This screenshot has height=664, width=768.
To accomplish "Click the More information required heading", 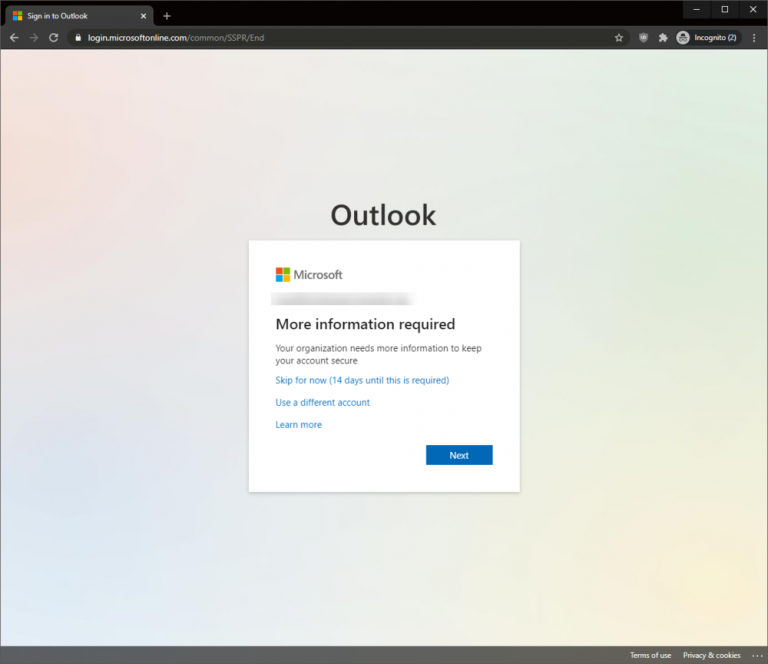I will 365,324.
